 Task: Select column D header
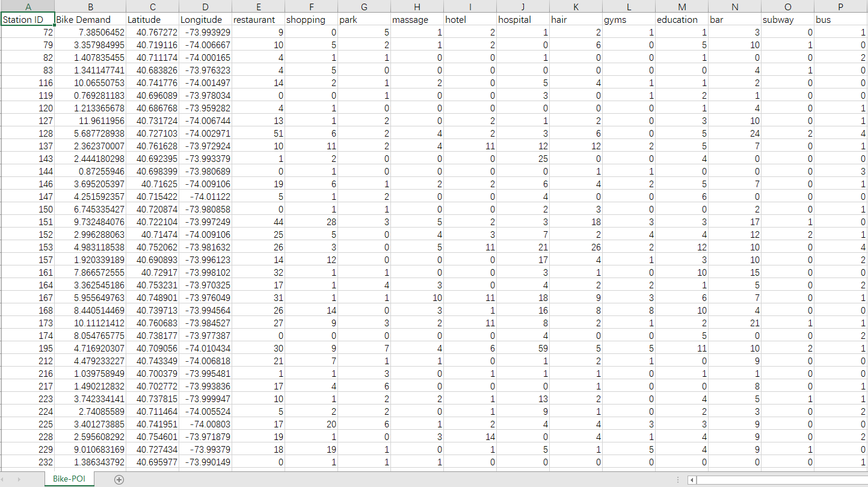coord(206,7)
